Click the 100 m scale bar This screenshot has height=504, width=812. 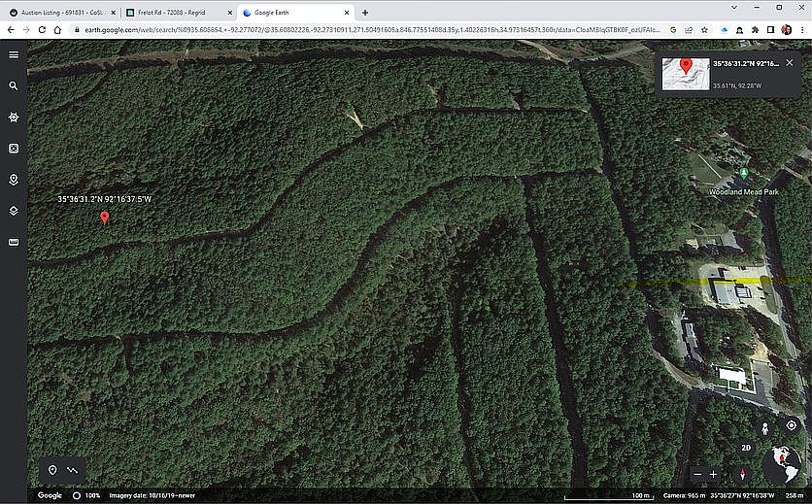609,496
